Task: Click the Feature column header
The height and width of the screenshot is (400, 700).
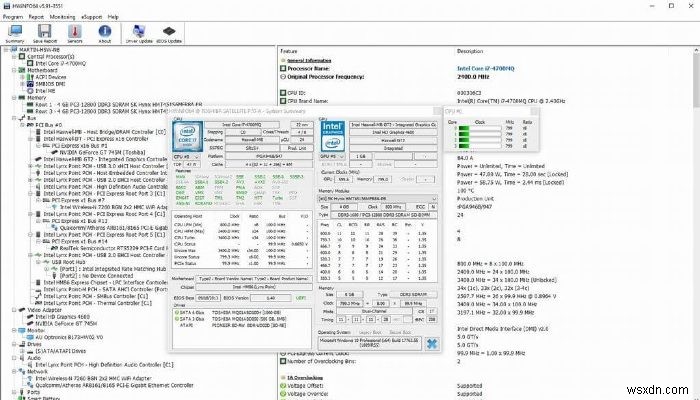Action: tap(289, 51)
